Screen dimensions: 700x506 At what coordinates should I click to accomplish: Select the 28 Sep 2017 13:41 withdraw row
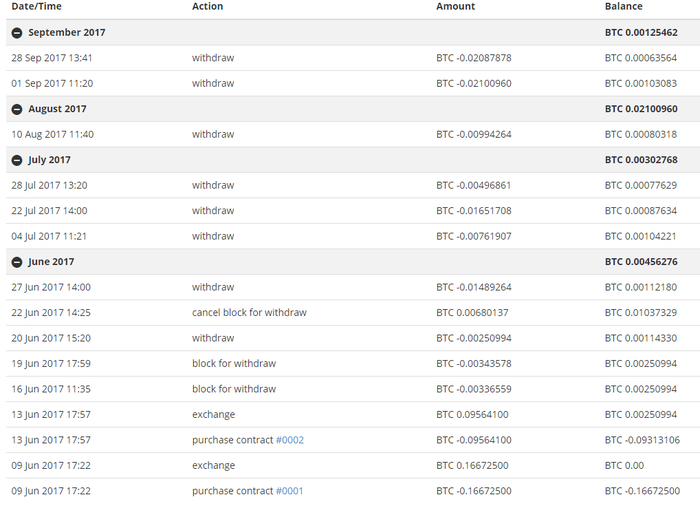(x=353, y=58)
